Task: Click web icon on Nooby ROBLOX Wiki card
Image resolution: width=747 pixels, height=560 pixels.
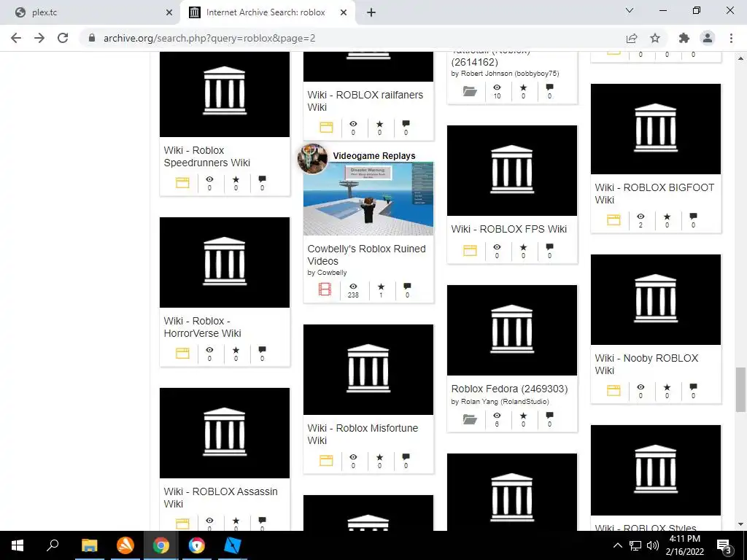Action: point(614,391)
